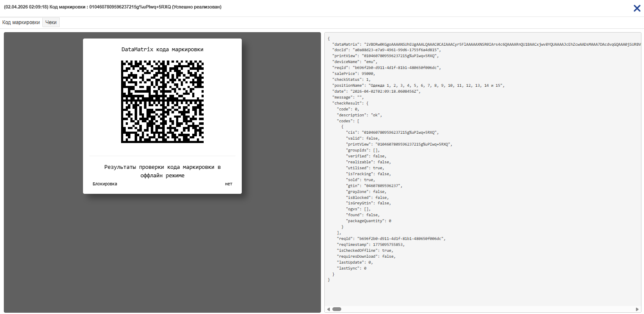Click the reqTimestamp value in JSON
Screen dimensions: 644x314
pos(388,245)
